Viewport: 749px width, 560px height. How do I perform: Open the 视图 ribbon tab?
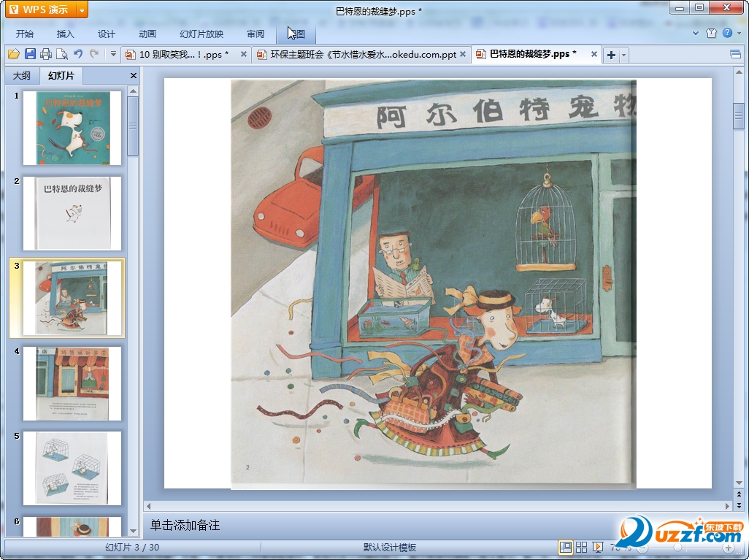(x=296, y=34)
